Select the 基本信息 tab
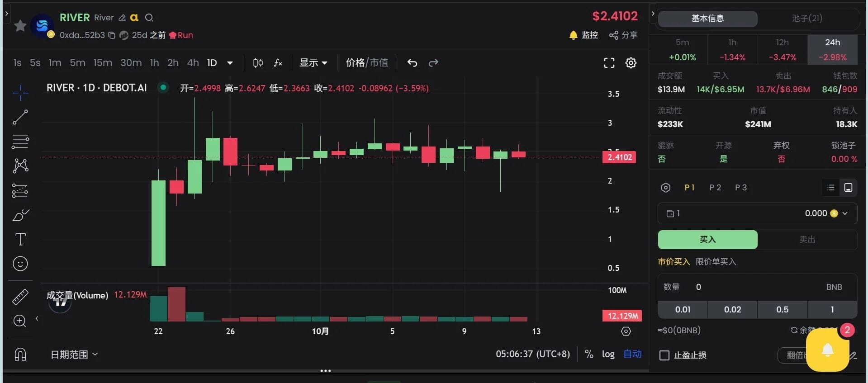The height and width of the screenshot is (383, 868). 707,19
